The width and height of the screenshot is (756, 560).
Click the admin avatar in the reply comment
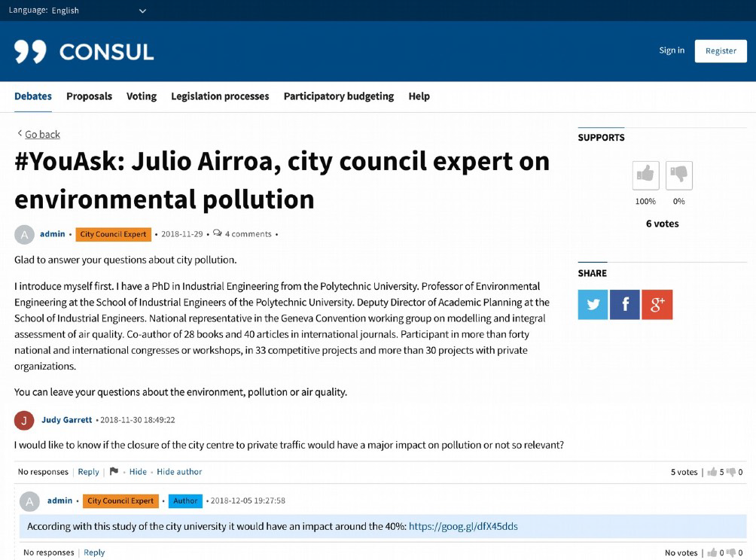(x=29, y=502)
